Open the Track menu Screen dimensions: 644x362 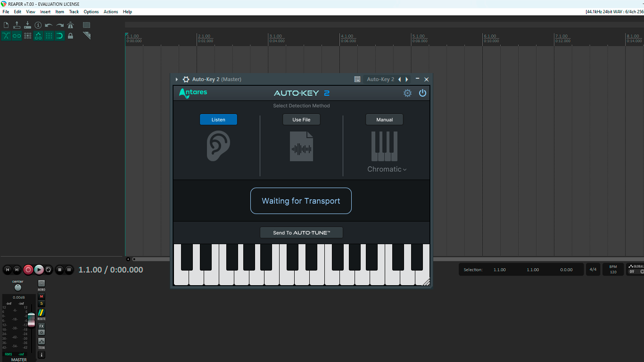(74, 12)
